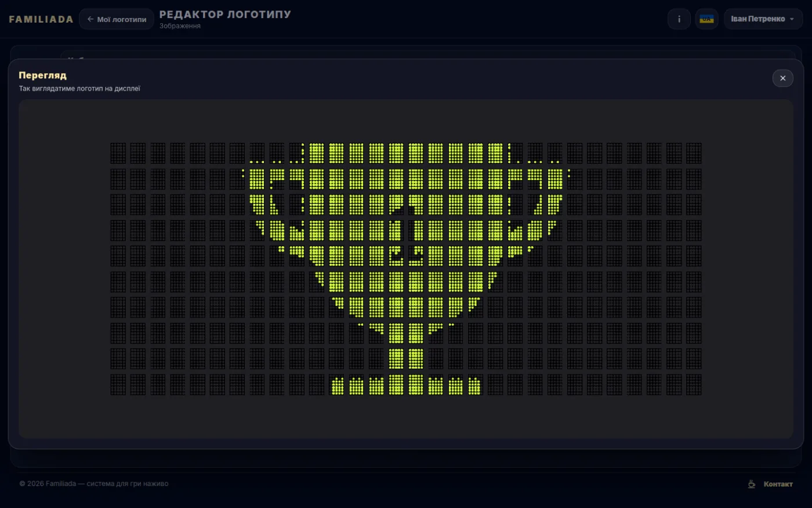Screen dimensions: 812x508
Task: Click the Зображення subtitle under the title
Action: coord(180,26)
